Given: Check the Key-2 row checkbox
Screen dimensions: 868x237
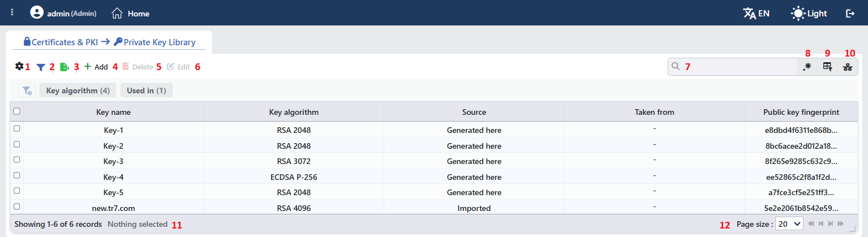Looking at the screenshot, I should (16, 145).
